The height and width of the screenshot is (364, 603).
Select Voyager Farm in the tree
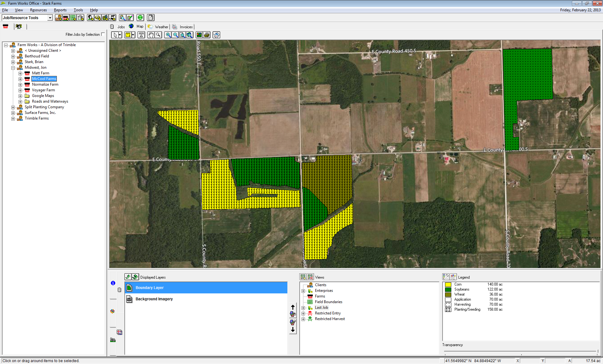(x=43, y=90)
